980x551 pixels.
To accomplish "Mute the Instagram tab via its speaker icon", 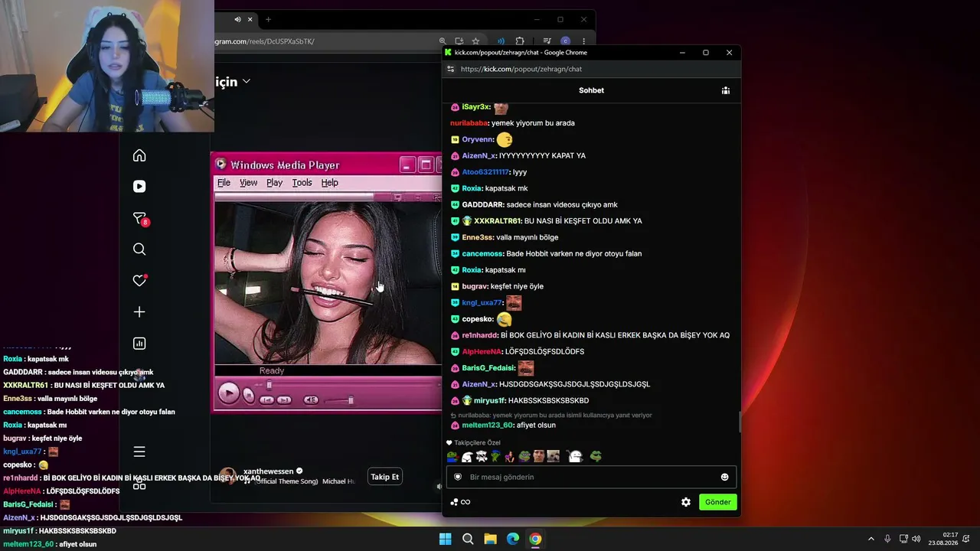I will 238,19.
